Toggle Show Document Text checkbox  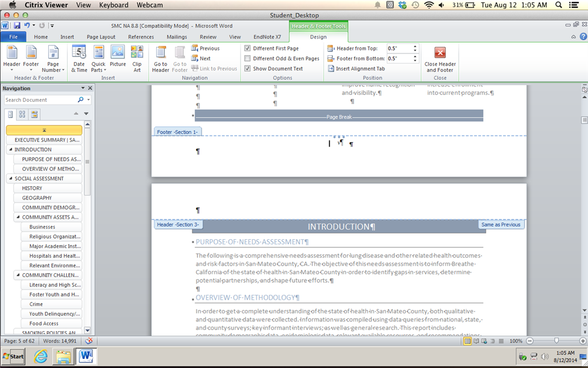tap(247, 69)
